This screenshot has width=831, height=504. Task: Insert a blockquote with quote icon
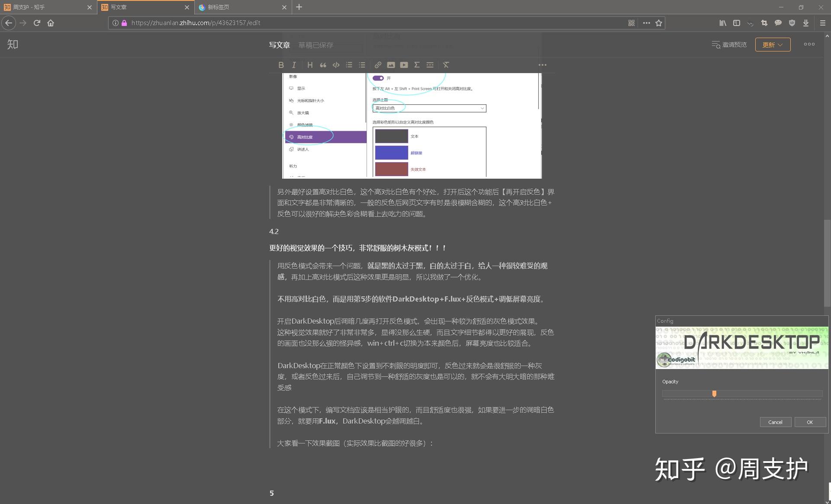tap(323, 65)
